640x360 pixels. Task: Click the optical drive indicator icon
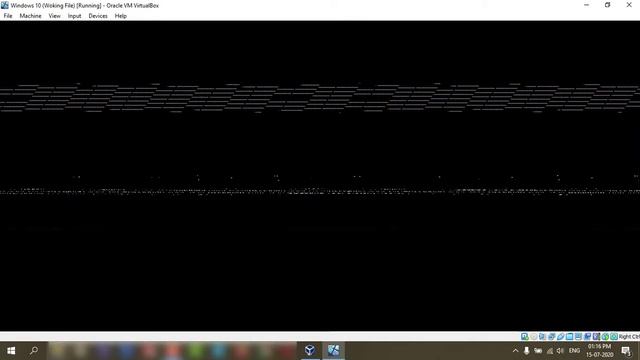coord(533,336)
